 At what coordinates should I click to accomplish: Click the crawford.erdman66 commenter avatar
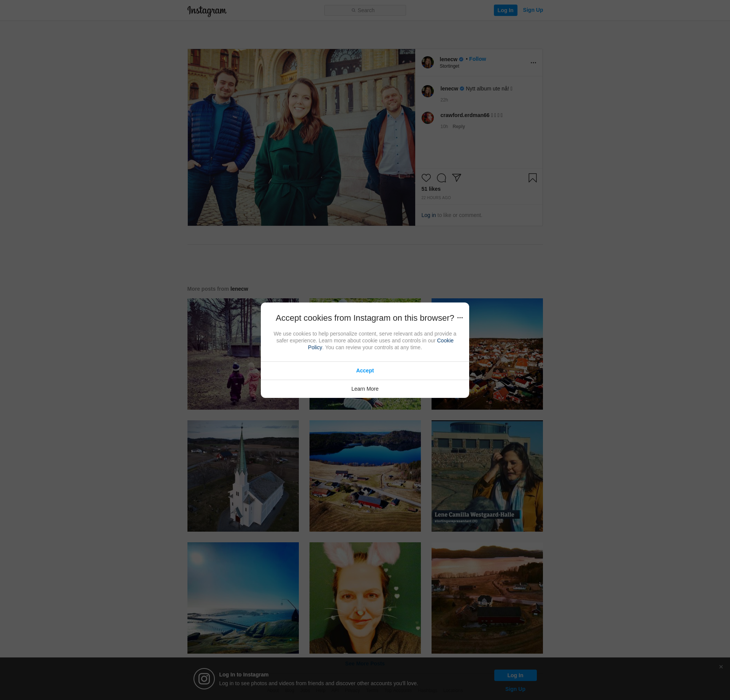(428, 118)
